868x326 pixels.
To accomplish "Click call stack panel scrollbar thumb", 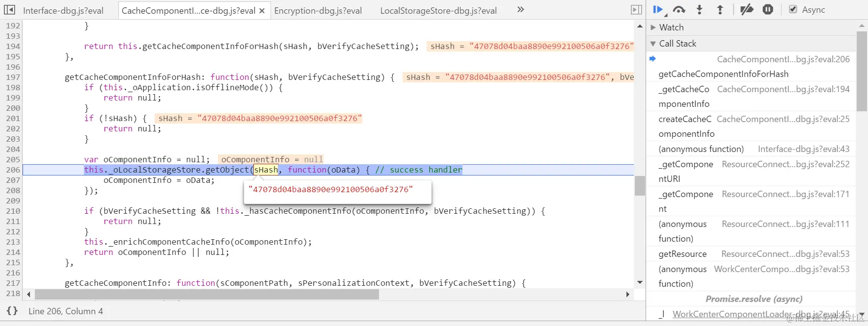I will [x=862, y=71].
